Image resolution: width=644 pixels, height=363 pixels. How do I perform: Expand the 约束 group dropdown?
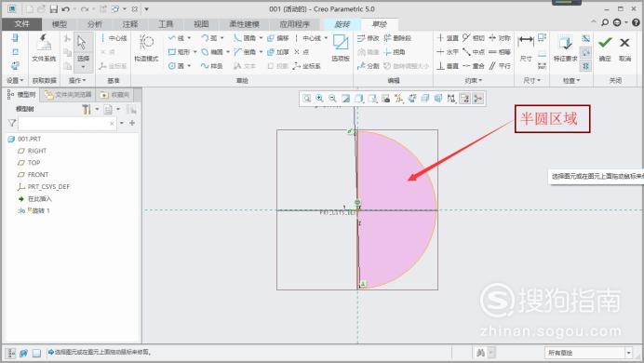pos(474,80)
